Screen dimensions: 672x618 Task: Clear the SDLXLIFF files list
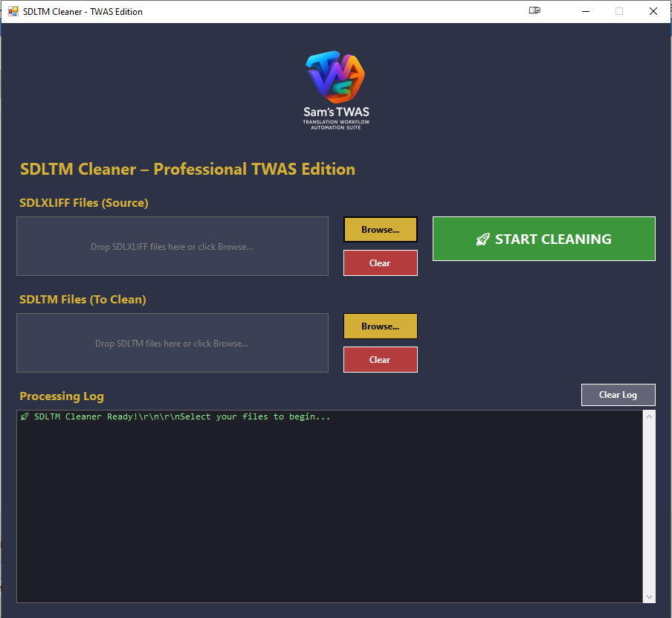(380, 263)
